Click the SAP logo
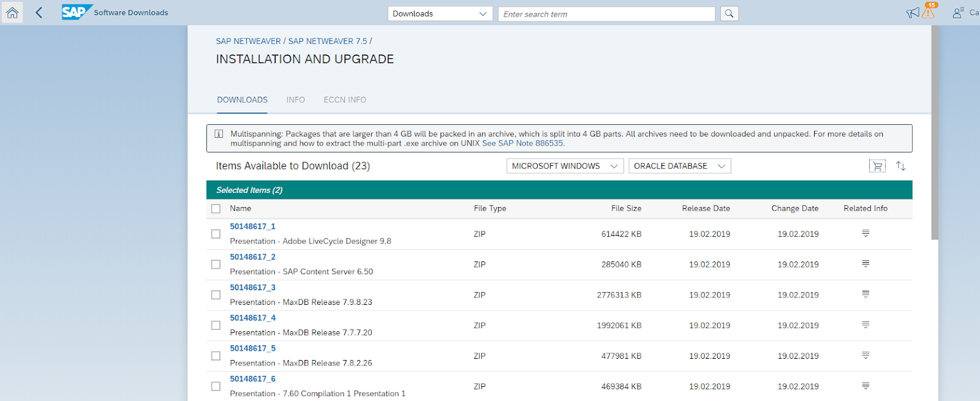 pyautogui.click(x=77, y=12)
